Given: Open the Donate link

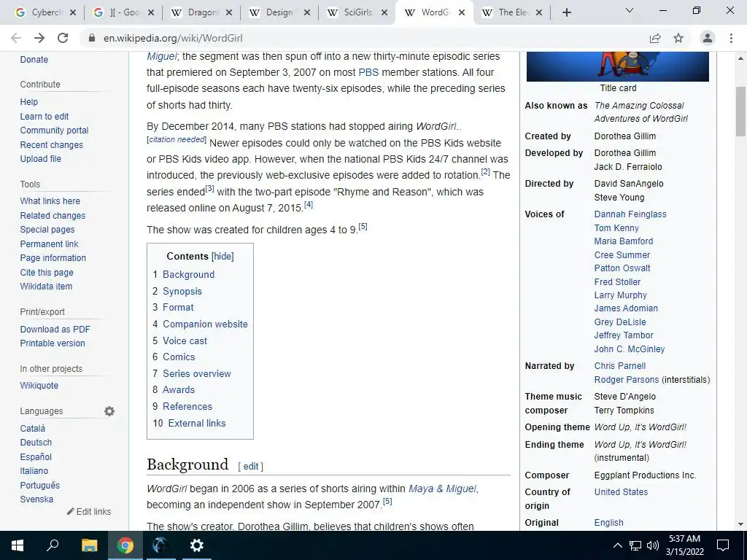Looking at the screenshot, I should click(x=34, y=60).
